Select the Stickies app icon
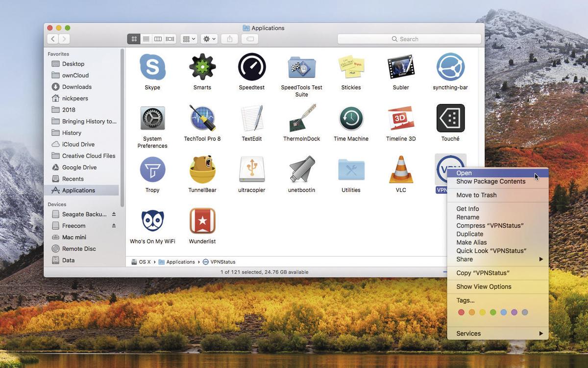Screen dimensions: 588x368 point(351,67)
